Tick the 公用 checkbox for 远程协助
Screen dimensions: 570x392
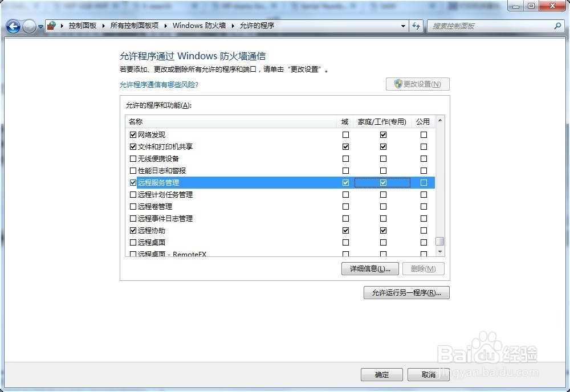[424, 231]
